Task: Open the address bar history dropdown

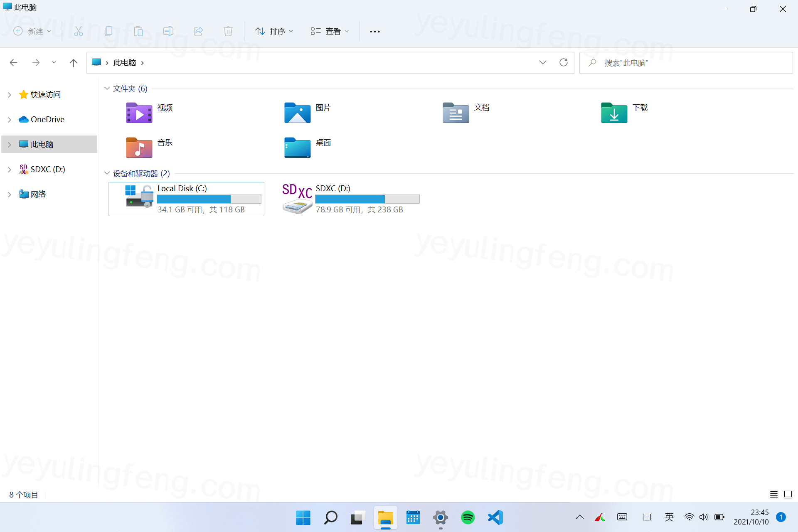Action: (542, 62)
